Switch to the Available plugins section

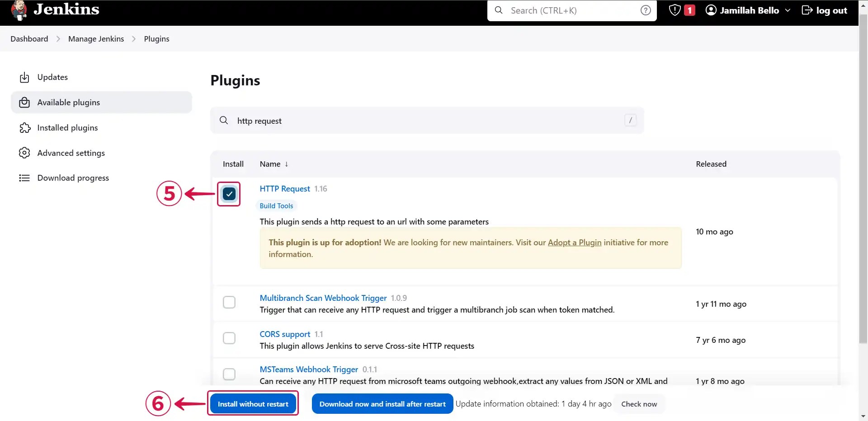tap(68, 102)
